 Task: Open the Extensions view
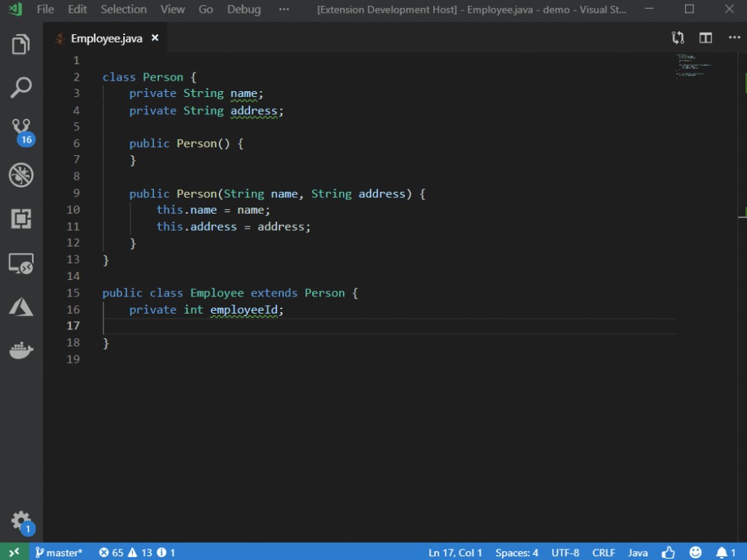pos(20,220)
